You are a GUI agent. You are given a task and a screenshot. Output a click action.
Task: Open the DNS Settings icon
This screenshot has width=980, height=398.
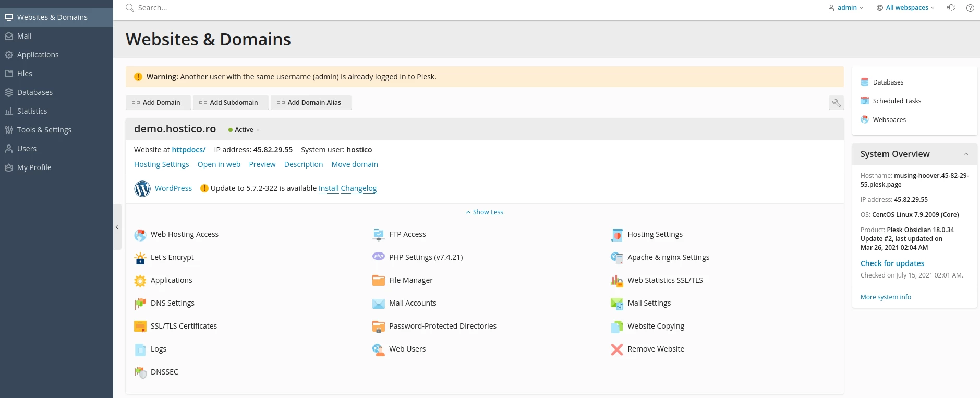tap(140, 304)
